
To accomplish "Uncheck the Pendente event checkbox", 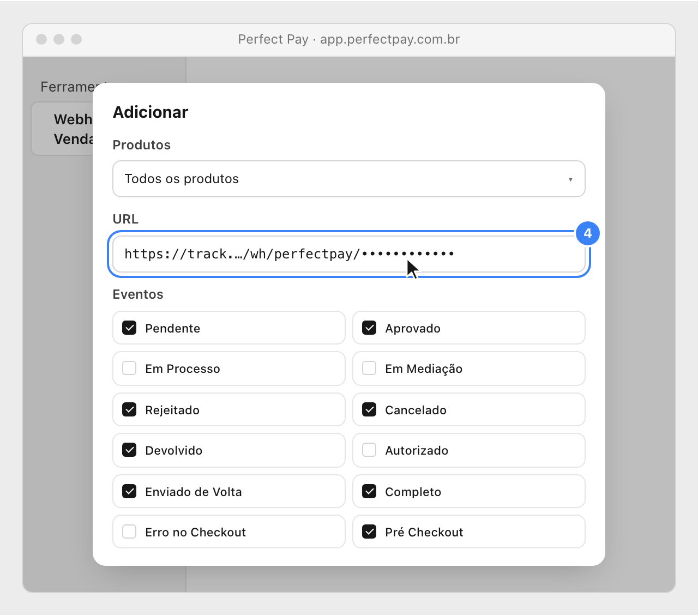I will tap(129, 328).
